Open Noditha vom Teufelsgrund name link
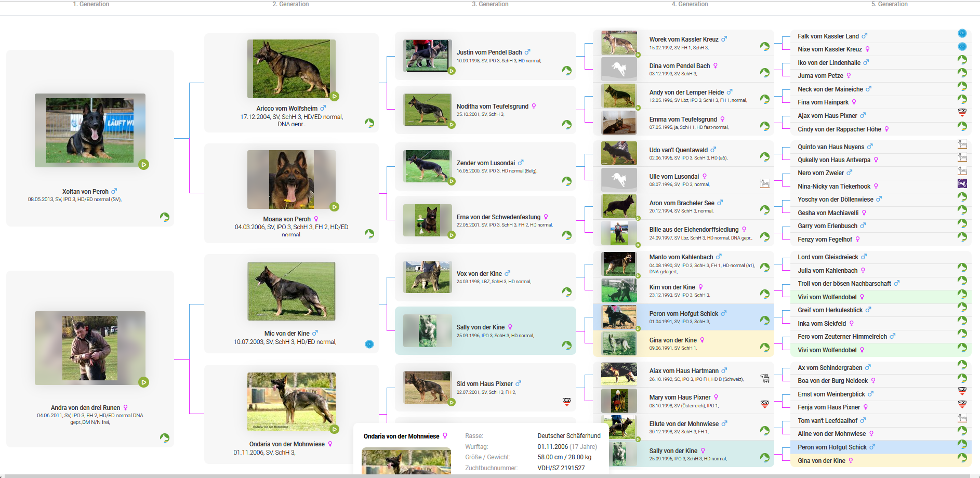The image size is (980, 478). click(x=492, y=107)
